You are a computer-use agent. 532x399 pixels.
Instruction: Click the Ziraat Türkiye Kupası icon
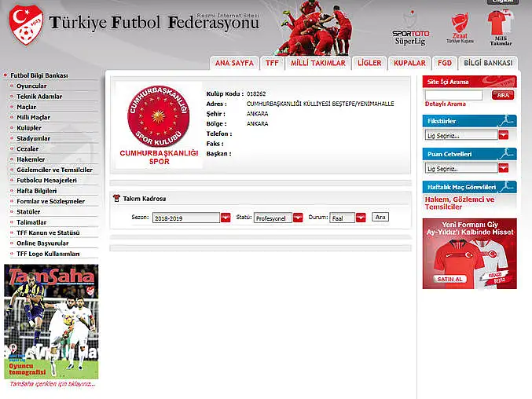[x=459, y=27]
